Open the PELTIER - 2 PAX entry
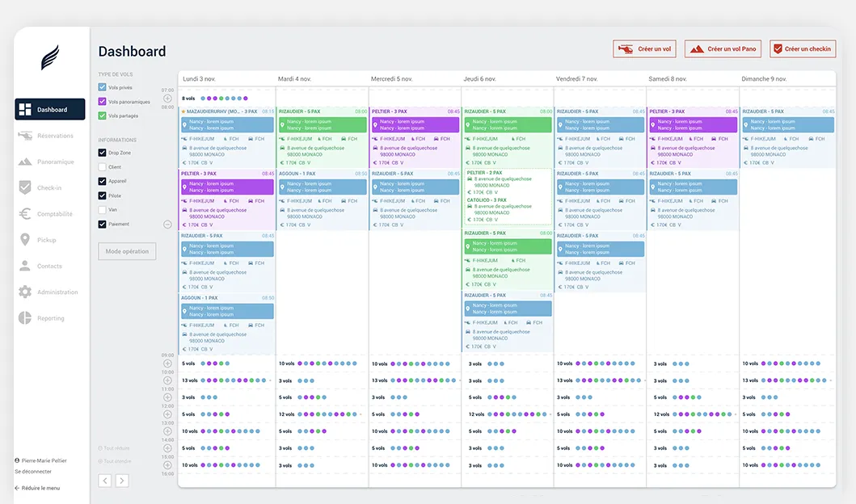The height and width of the screenshot is (504, 856). pyautogui.click(x=484, y=173)
